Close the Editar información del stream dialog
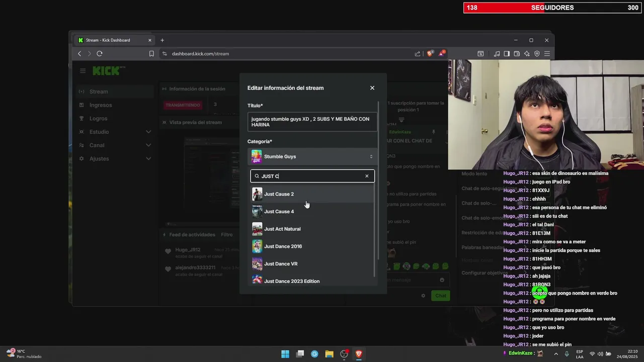644x362 pixels. (372, 88)
